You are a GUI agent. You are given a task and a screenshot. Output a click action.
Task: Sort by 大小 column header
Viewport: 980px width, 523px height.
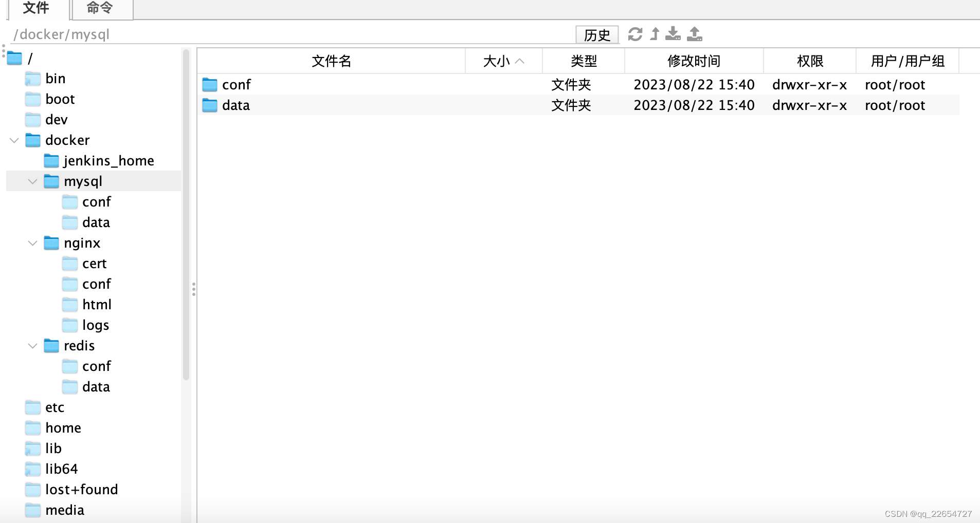point(504,61)
